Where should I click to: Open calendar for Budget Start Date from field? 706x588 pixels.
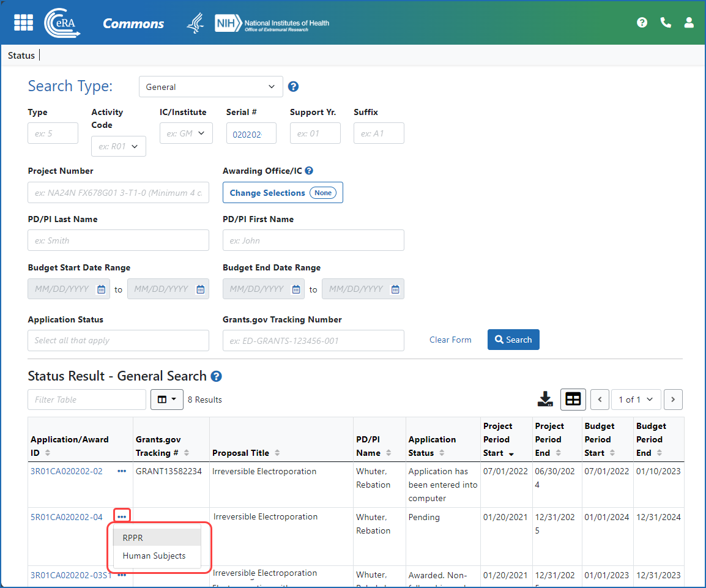(102, 289)
